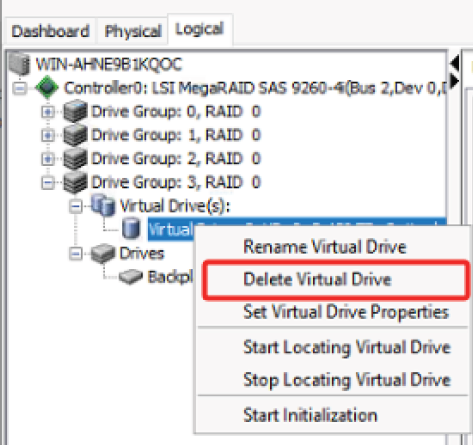Click the Drive Group 1 disk stack icon
This screenshot has width=473, height=445.
(x=75, y=135)
